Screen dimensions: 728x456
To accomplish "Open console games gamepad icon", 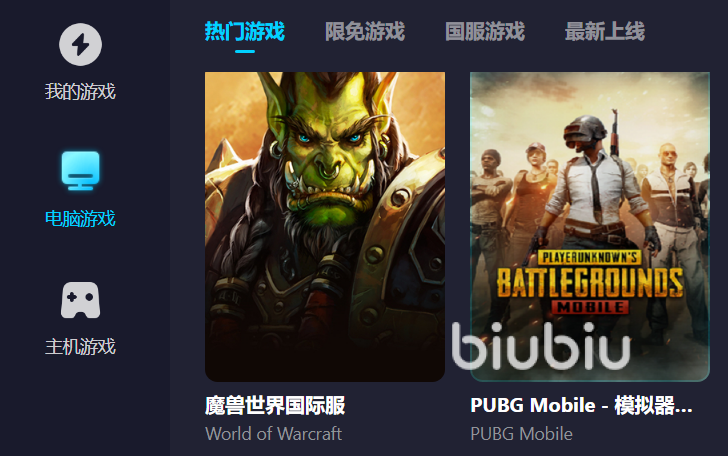I will [x=80, y=300].
